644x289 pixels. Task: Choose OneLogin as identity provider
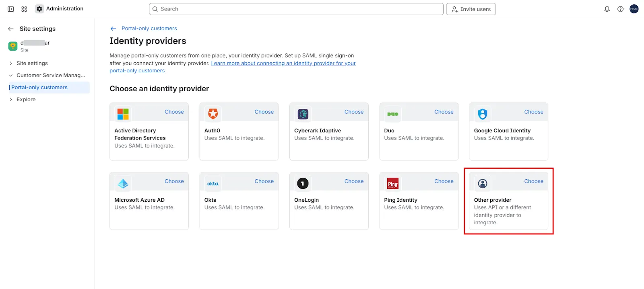tap(354, 182)
